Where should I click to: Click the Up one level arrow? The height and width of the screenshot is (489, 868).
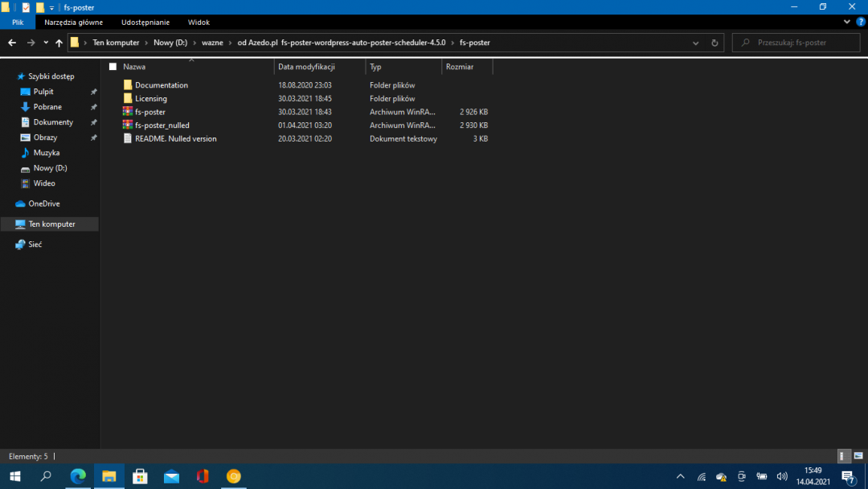(59, 43)
